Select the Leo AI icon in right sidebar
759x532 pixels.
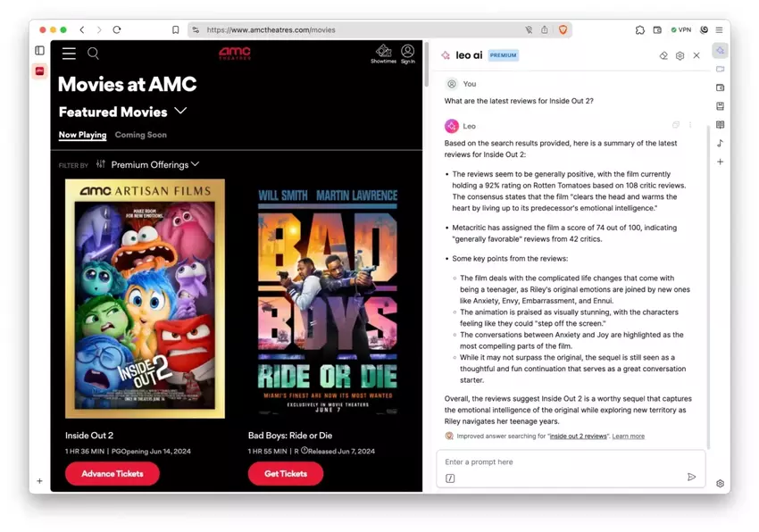pyautogui.click(x=721, y=51)
